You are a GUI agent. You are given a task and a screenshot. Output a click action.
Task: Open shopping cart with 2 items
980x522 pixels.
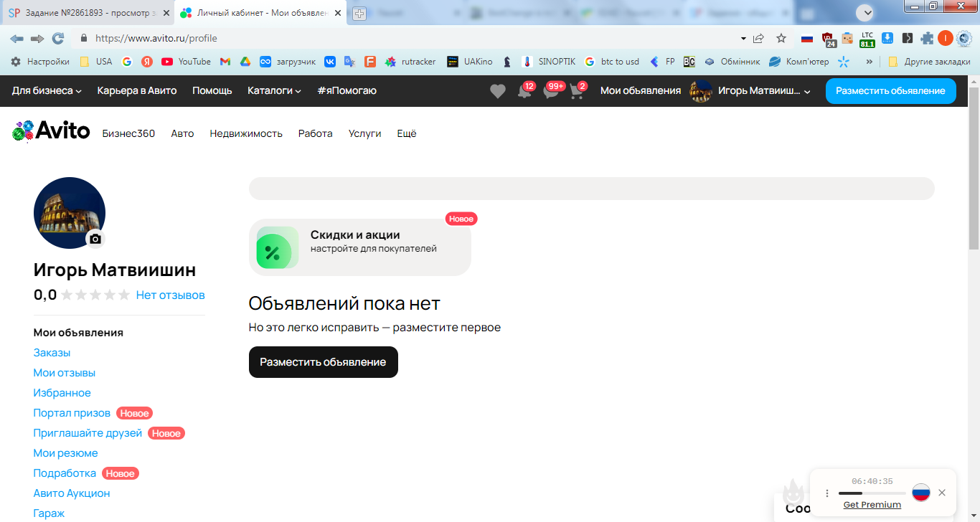[x=578, y=91]
